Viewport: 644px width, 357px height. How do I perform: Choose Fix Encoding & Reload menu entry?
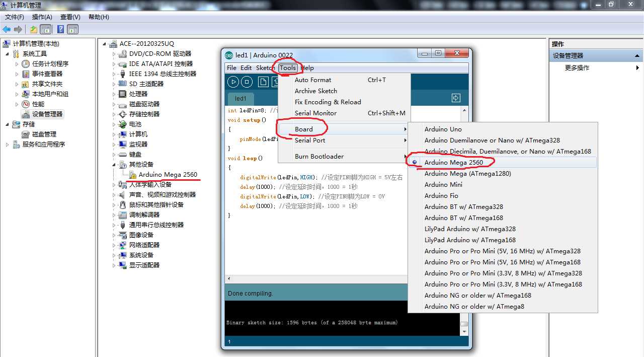click(x=344, y=102)
